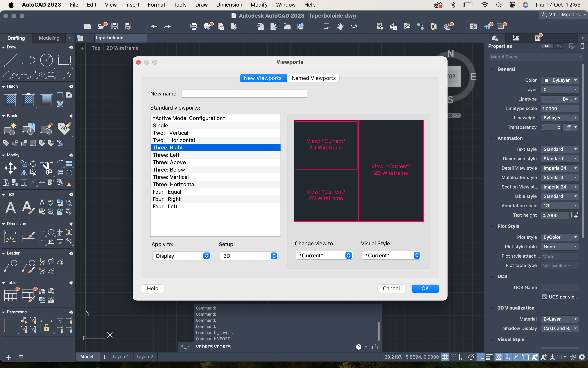
Task: Select Four: Equal viewport configuration
Action: pyautogui.click(x=215, y=192)
